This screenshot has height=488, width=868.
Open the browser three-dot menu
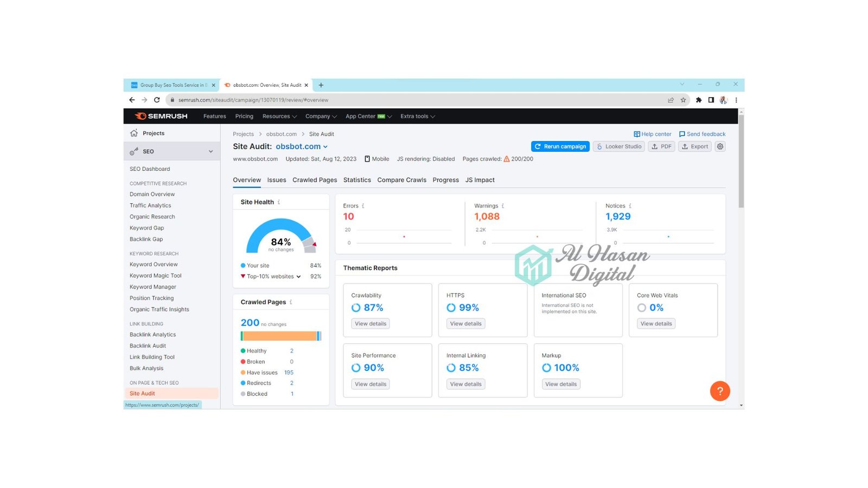pyautogui.click(x=736, y=100)
